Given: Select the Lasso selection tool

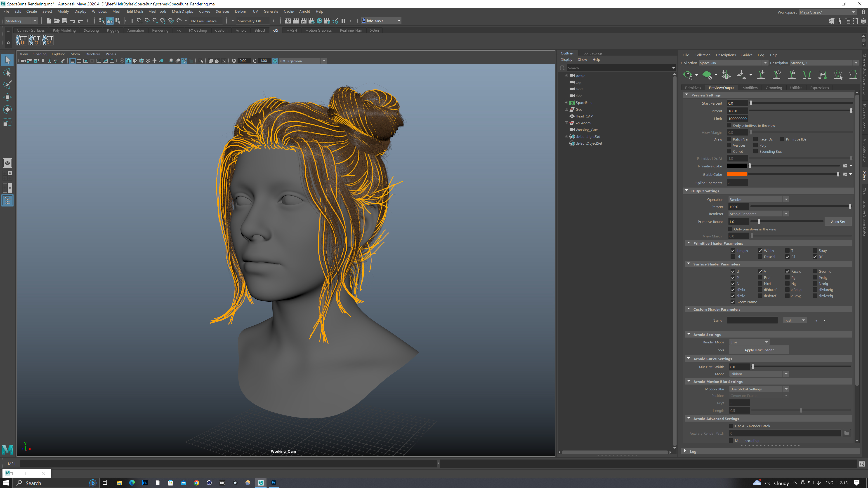Looking at the screenshot, I should pos(7,72).
